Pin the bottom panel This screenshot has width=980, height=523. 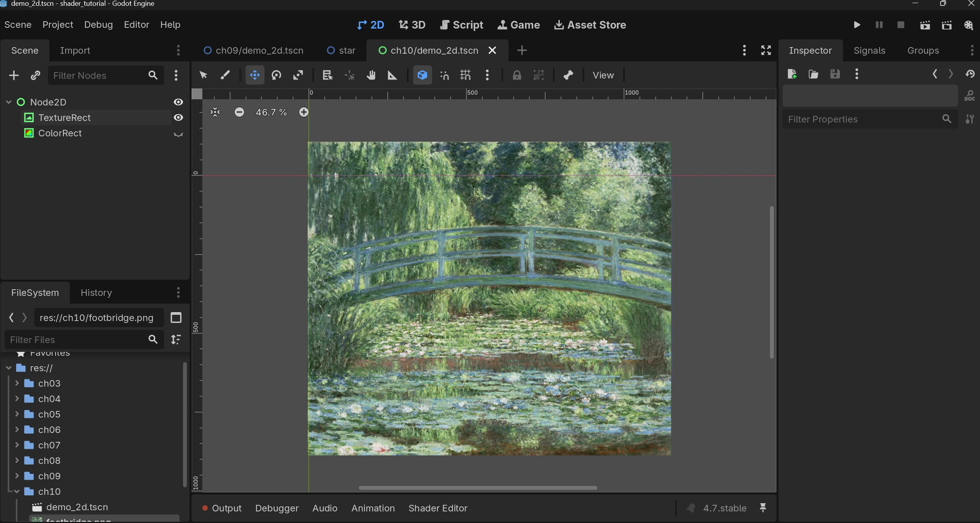(763, 508)
